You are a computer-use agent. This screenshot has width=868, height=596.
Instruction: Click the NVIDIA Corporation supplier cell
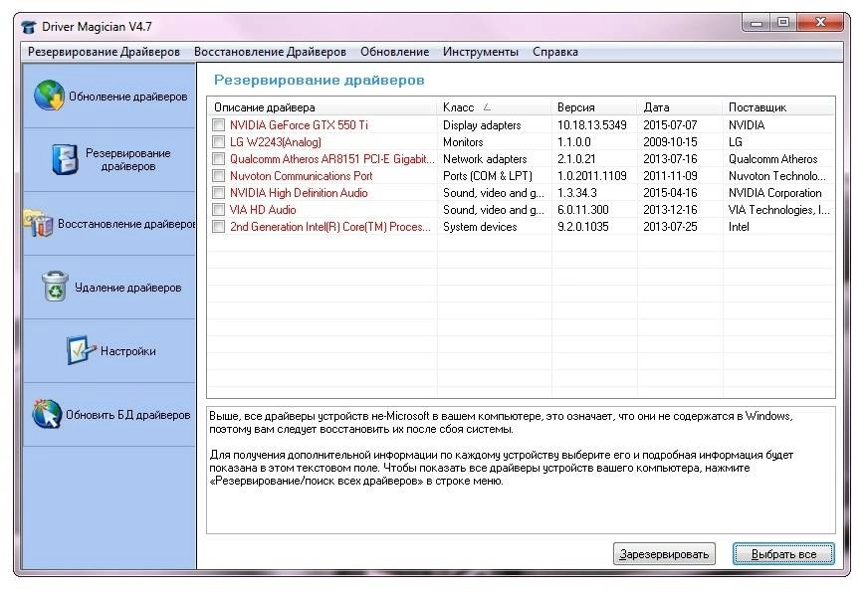point(775,193)
